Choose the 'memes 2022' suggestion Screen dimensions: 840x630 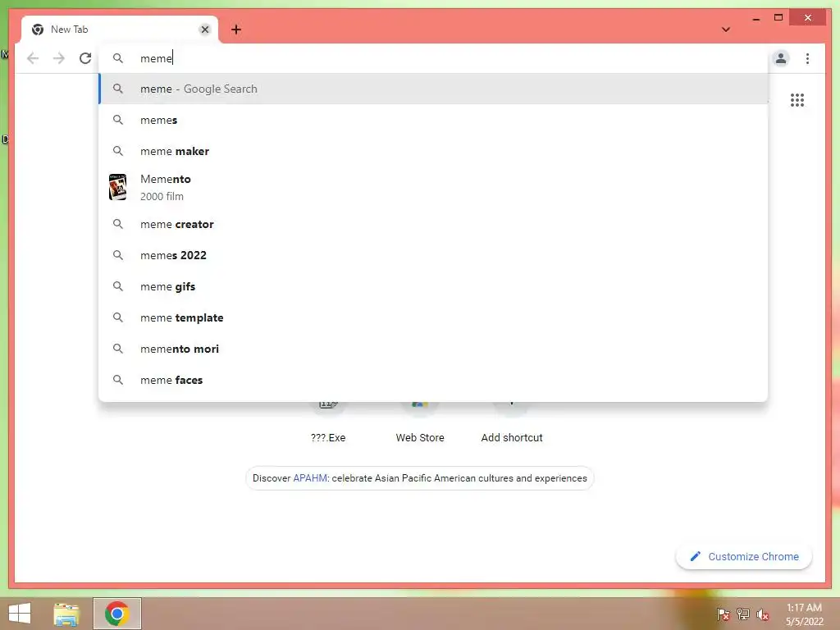[433, 255]
